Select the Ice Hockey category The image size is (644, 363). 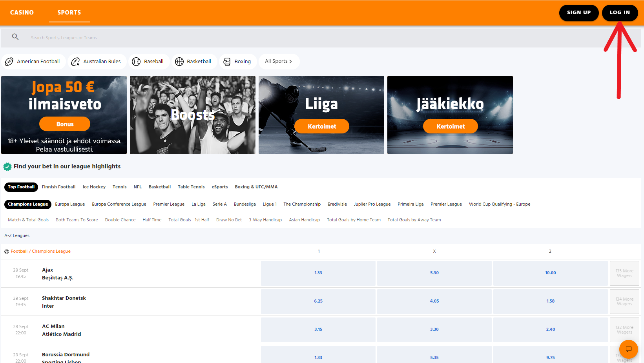point(94,187)
